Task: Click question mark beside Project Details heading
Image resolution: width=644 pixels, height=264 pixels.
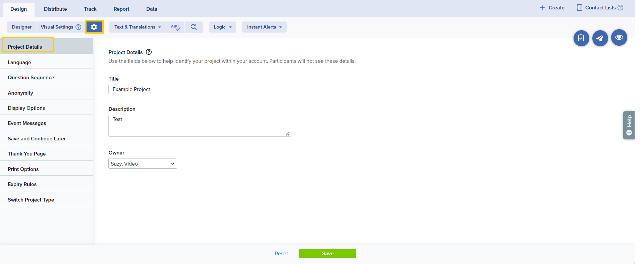Action: 149,52
